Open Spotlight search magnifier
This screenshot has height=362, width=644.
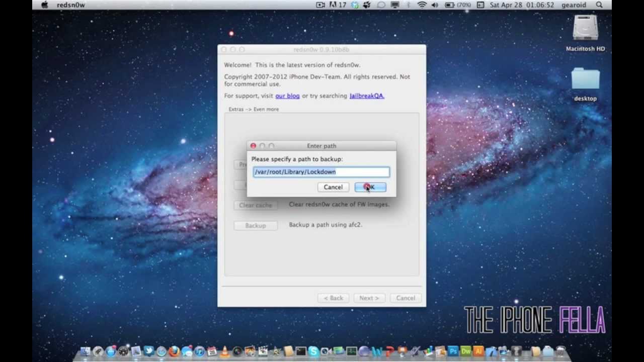click(599, 5)
